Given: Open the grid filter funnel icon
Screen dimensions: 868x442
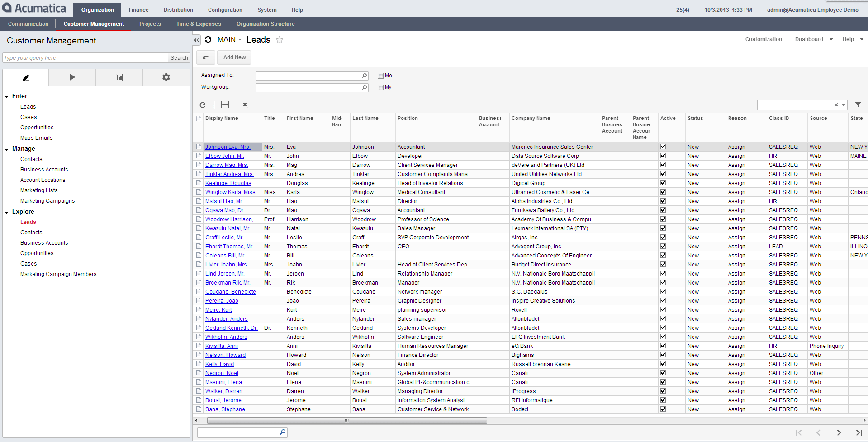Looking at the screenshot, I should 858,105.
